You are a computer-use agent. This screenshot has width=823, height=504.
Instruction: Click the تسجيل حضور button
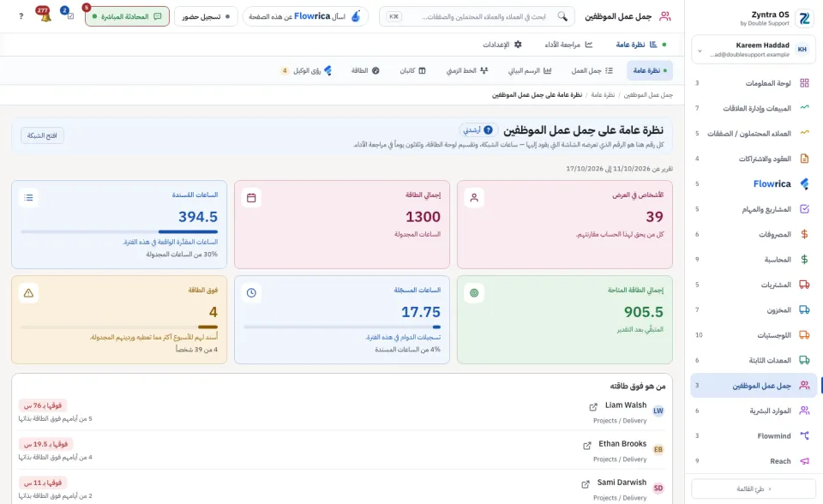coord(206,16)
